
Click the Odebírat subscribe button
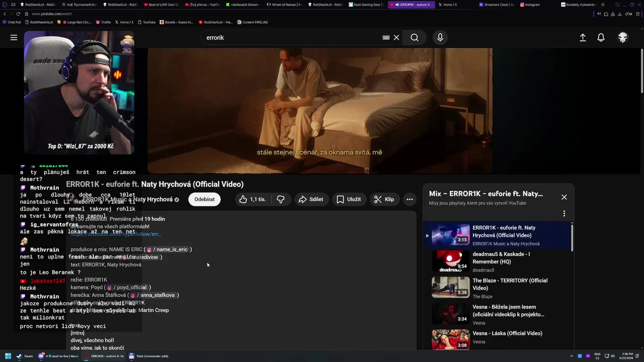[204, 200]
